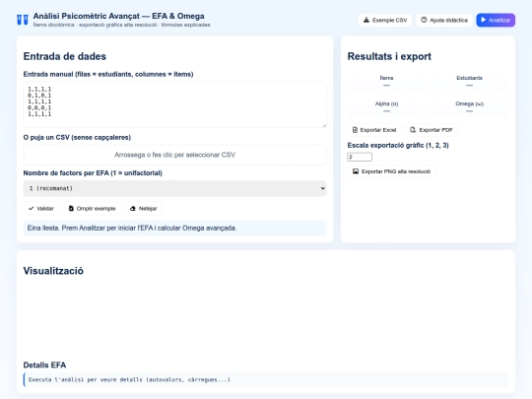Viewport: 532px width, 399px height.
Task: Click the Excel file icon in Exportar Excel
Action: (355, 130)
